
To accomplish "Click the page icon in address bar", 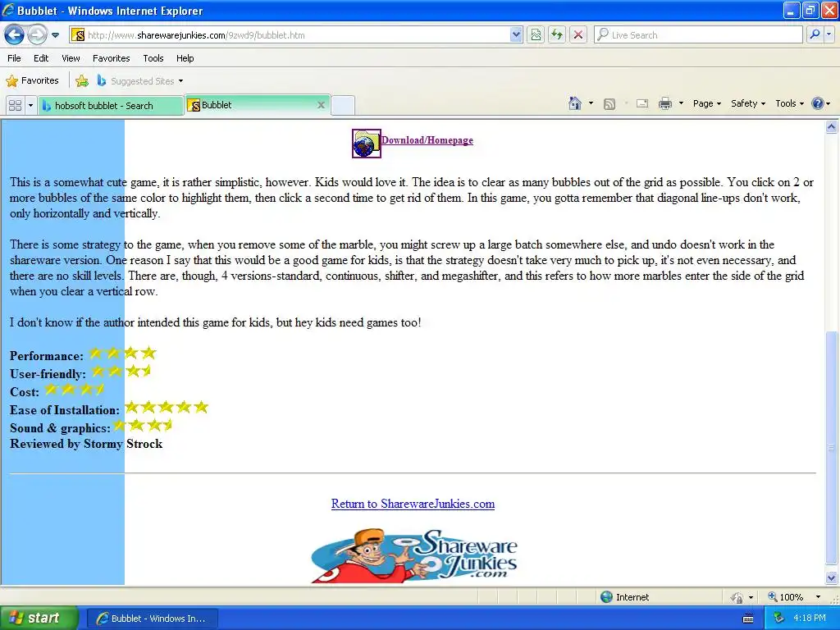I will [x=78, y=35].
